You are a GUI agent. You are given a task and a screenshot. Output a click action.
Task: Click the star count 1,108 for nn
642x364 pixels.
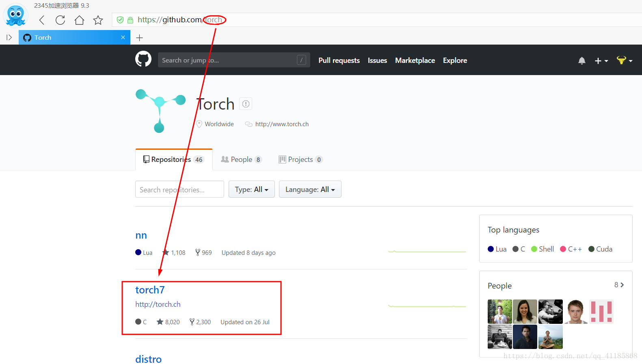(x=174, y=252)
